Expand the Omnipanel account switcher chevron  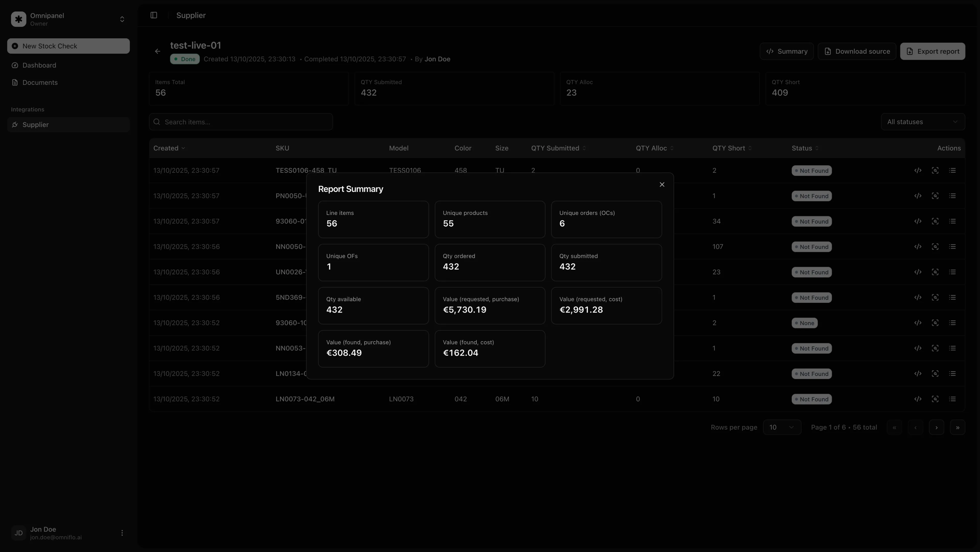pos(122,19)
